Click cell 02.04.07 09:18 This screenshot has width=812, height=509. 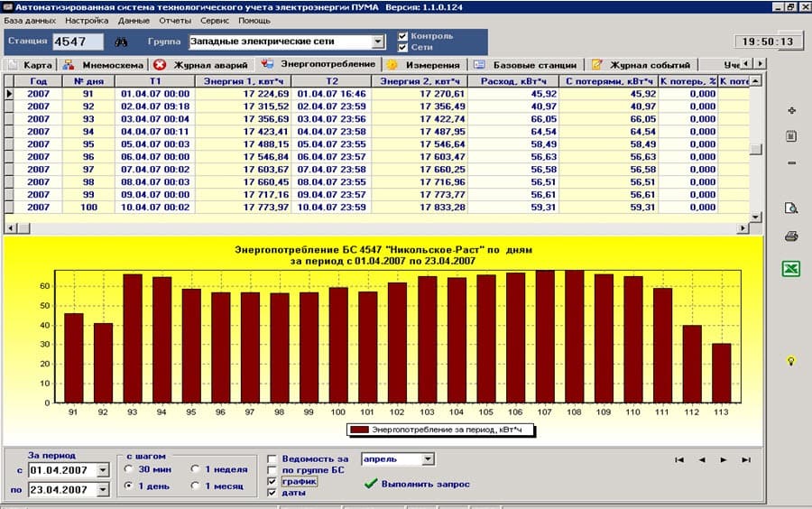155,106
